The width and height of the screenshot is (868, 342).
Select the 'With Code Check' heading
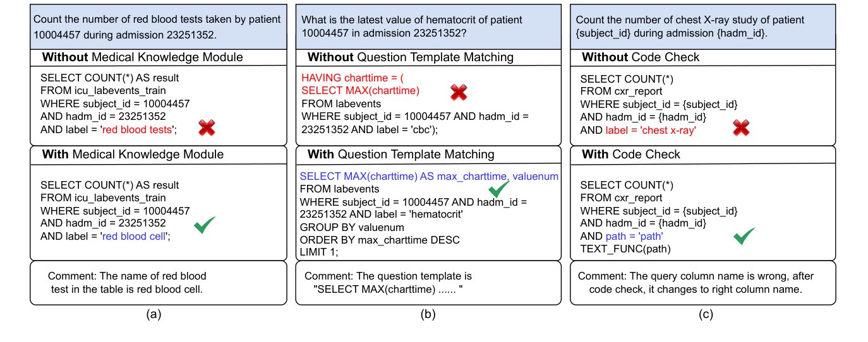(x=631, y=155)
